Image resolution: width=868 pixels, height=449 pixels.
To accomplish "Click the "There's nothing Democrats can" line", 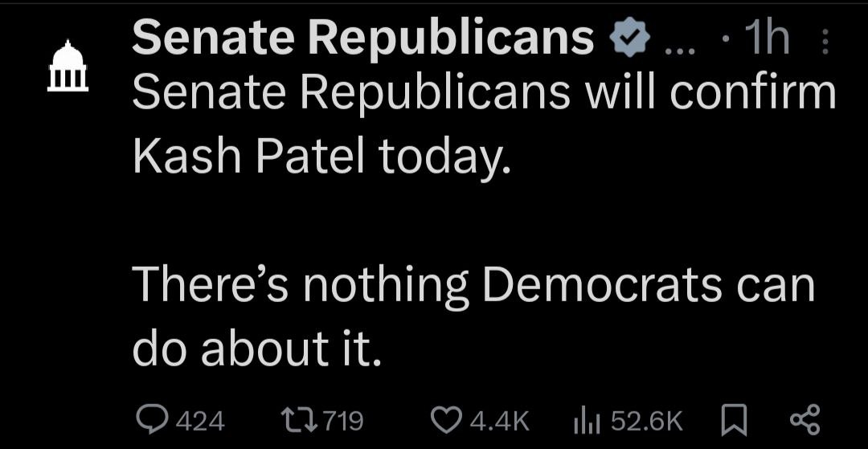I will 473,285.
